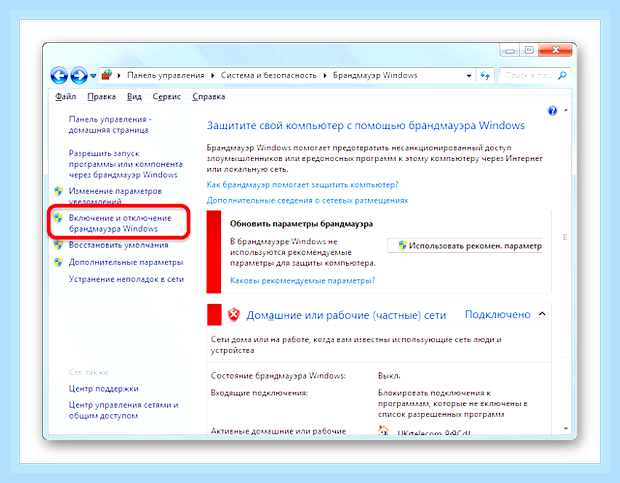
Task: Open 'Устранение неполадок в сети' link
Action: point(126,279)
